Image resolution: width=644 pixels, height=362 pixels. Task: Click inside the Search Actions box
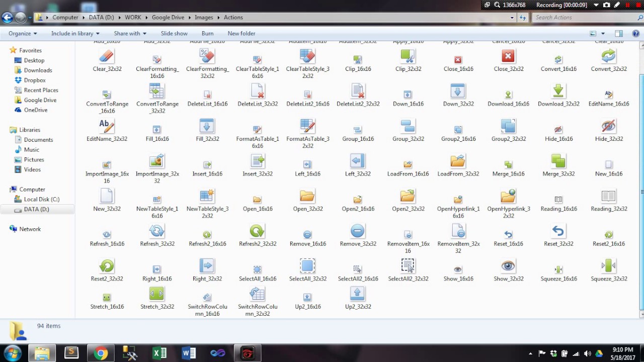click(584, 17)
